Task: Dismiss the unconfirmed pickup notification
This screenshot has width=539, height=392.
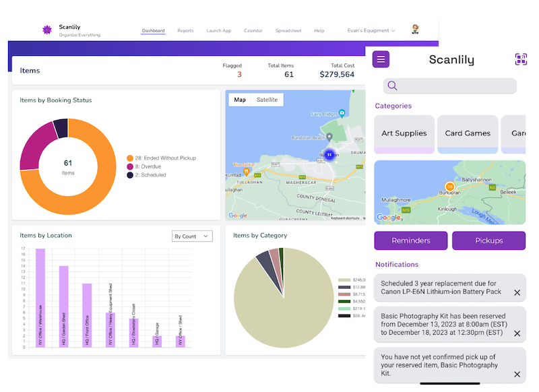Action: 517,374
